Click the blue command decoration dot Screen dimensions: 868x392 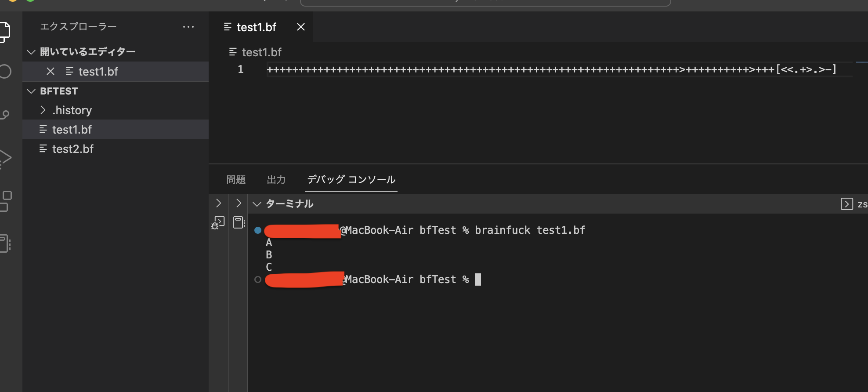click(x=258, y=230)
